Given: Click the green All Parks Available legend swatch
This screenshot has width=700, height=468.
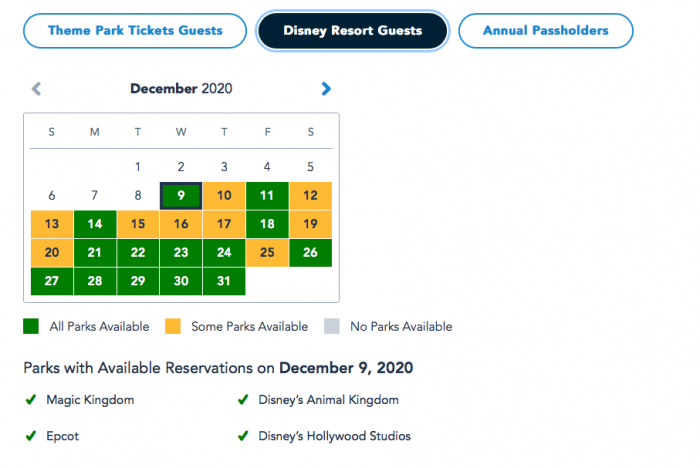Looking at the screenshot, I should pos(31,326).
